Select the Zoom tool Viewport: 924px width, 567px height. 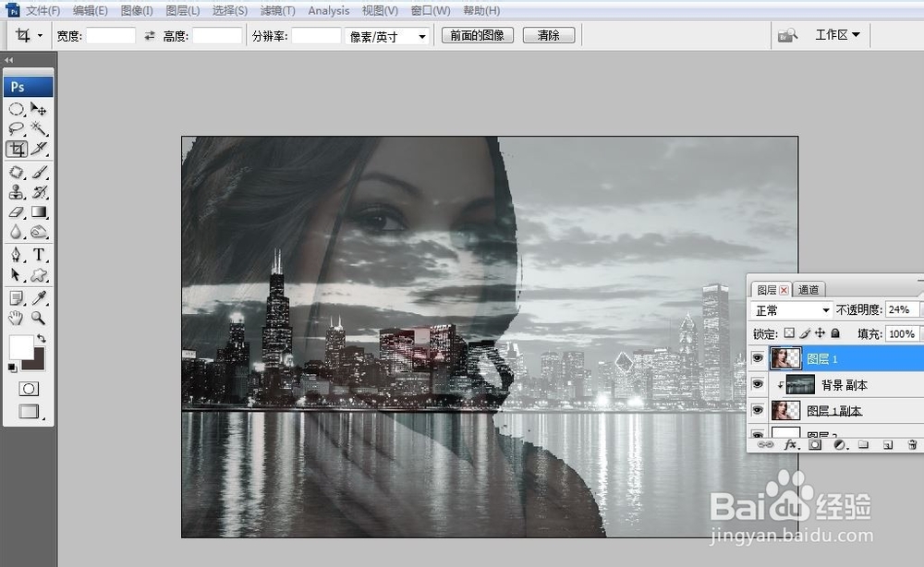click(39, 318)
